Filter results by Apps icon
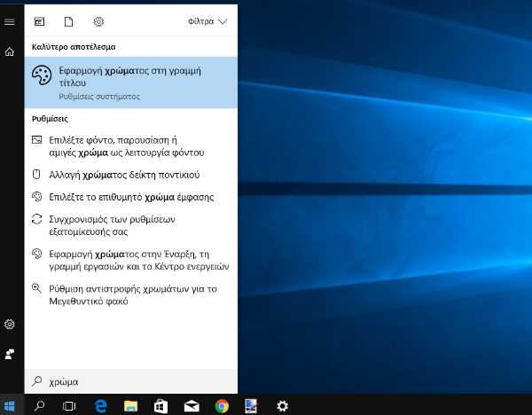The width and height of the screenshot is (532, 415). click(x=39, y=21)
